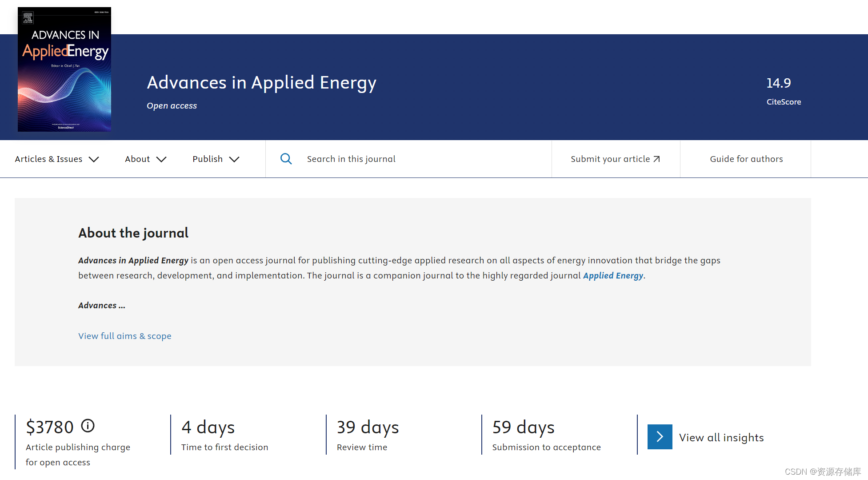Screen dimensions: 868x480
Task: Open Guide for authors
Action: tap(746, 159)
